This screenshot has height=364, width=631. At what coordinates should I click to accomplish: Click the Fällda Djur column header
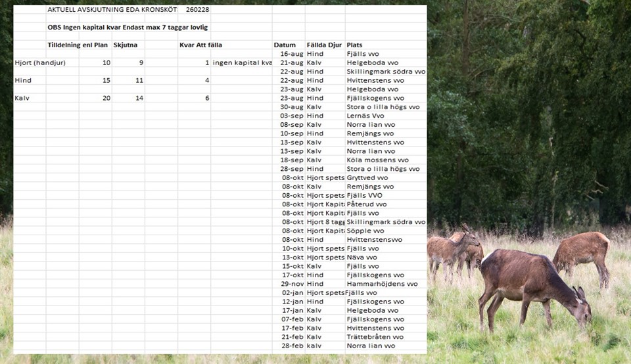coord(324,45)
